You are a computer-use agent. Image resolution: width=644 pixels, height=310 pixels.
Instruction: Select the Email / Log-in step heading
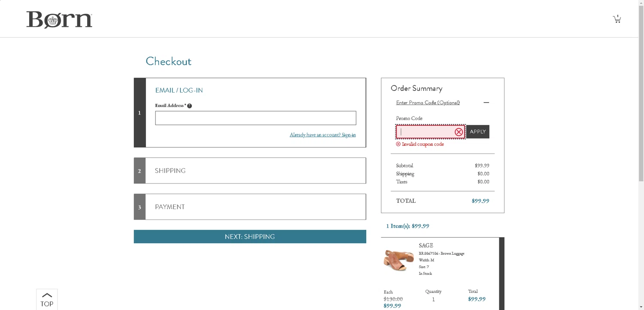179,90
